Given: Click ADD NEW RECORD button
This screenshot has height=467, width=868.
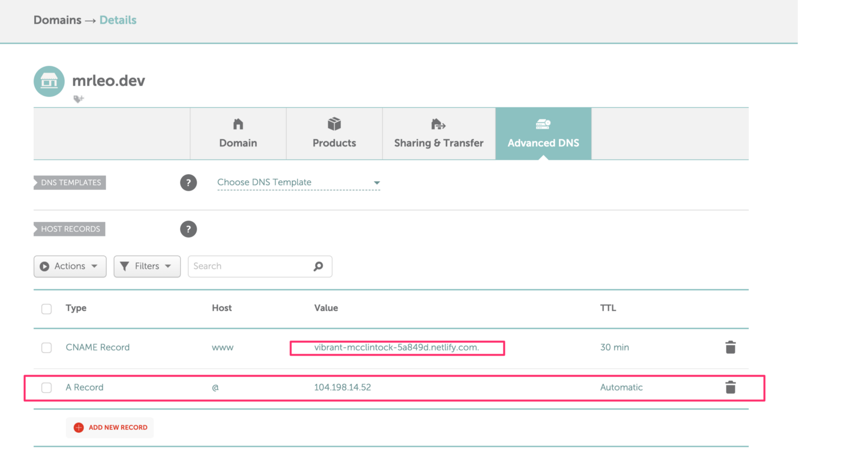Looking at the screenshot, I should pyautogui.click(x=110, y=427).
